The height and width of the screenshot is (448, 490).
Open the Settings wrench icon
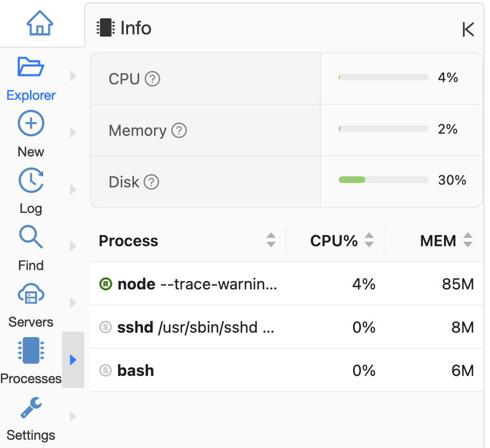coord(31,408)
